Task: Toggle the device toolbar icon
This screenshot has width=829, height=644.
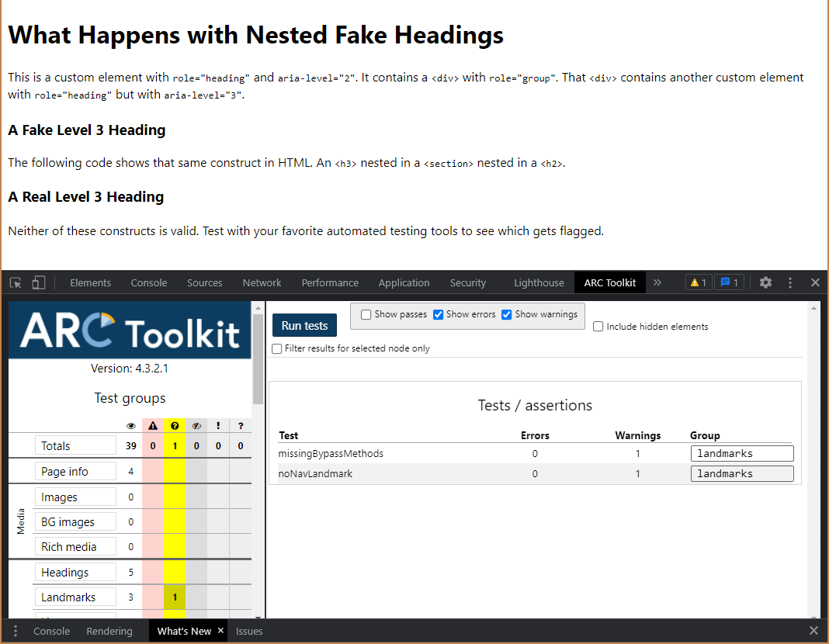Action: point(39,282)
